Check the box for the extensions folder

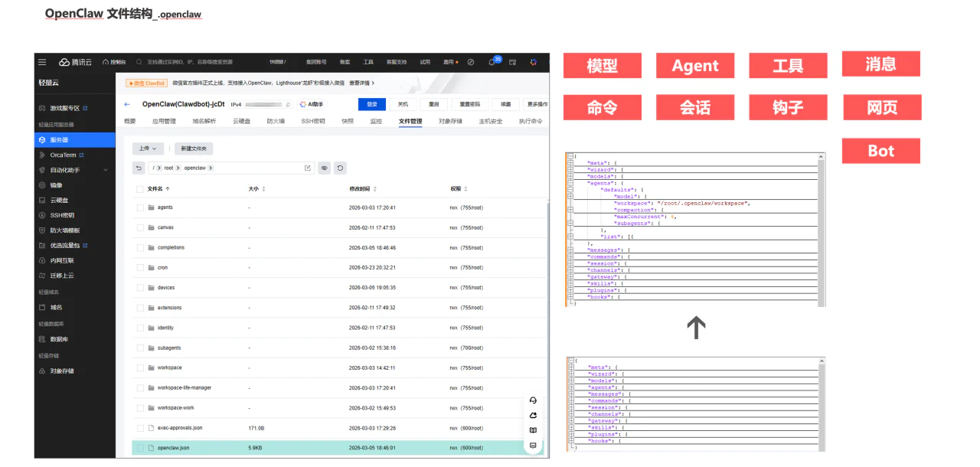pyautogui.click(x=140, y=308)
